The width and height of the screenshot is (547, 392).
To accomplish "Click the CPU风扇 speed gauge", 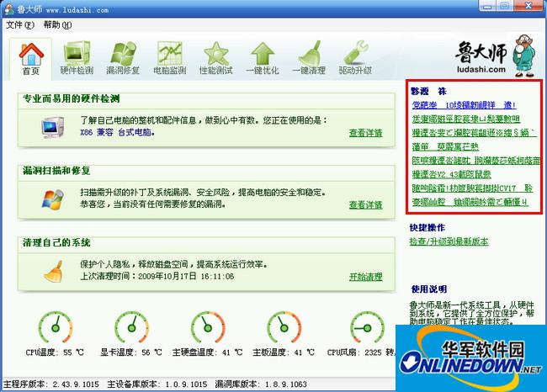I will click(x=367, y=327).
